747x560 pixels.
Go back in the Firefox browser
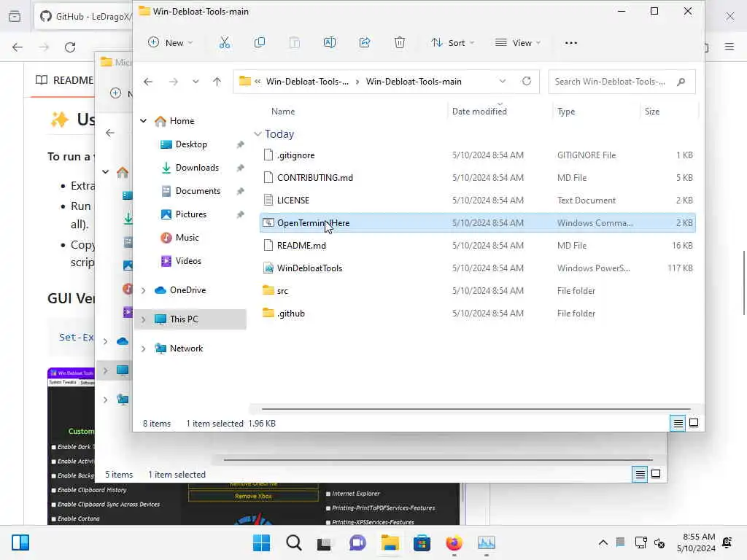tap(18, 47)
